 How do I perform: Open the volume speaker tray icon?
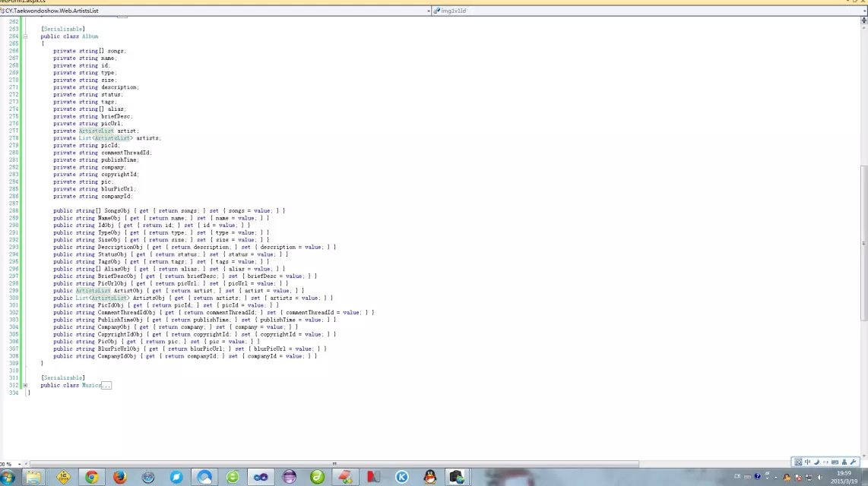[x=820, y=477]
